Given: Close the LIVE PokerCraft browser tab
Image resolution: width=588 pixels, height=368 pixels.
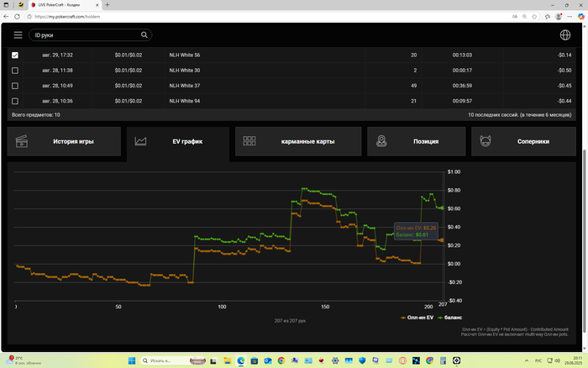Looking at the screenshot, I should [x=97, y=5].
